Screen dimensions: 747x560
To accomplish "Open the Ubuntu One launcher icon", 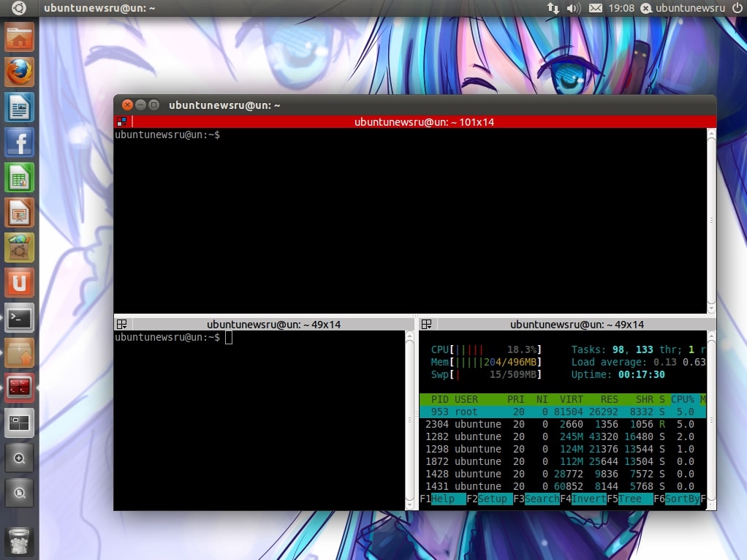I will tap(20, 283).
